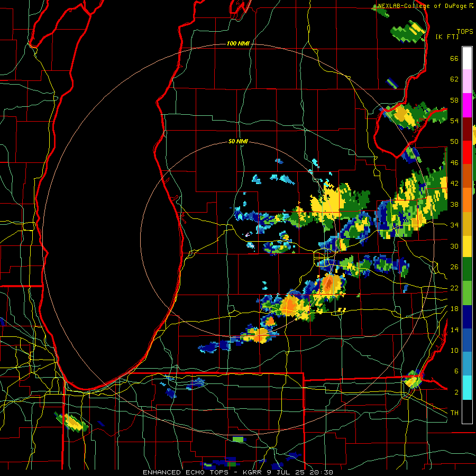Click the dark red legend swatch
The height and width of the screenshot is (476, 476).
click(x=467, y=129)
